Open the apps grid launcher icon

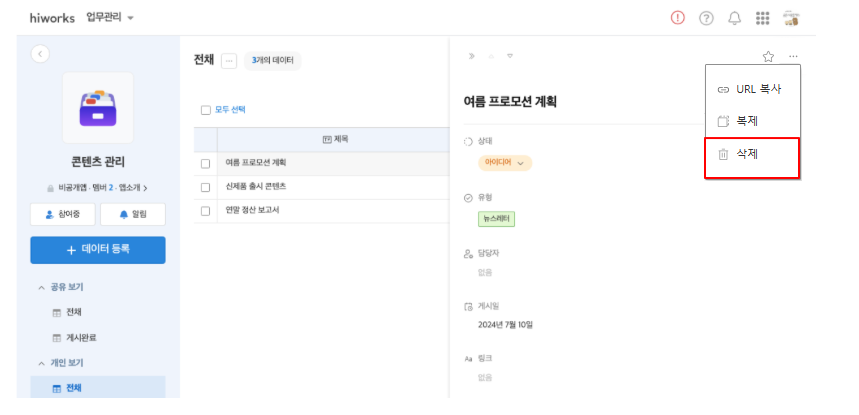[x=762, y=18]
